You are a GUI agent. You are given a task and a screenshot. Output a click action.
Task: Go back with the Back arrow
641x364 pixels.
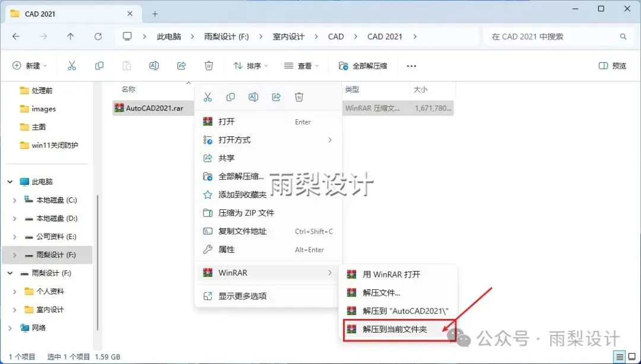(16, 36)
